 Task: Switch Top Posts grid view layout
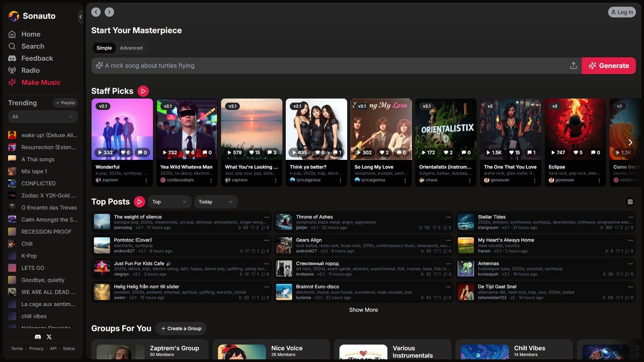tap(630, 202)
